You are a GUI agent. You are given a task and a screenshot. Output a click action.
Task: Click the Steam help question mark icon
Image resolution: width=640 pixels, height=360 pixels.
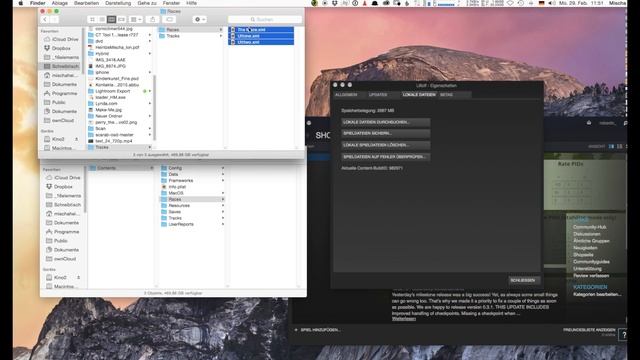[x=623, y=335]
